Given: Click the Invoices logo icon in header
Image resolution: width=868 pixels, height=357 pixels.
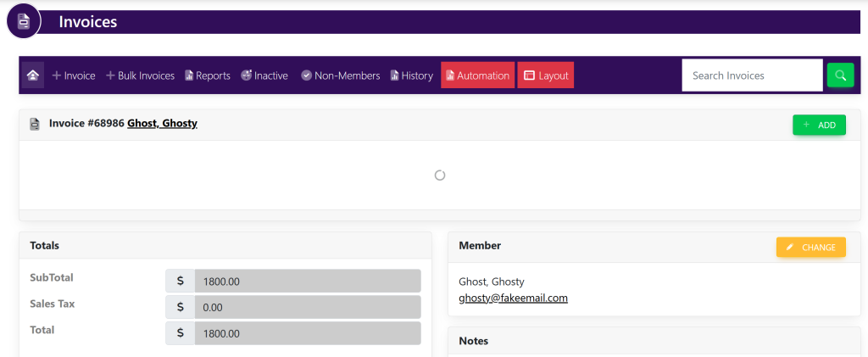Looking at the screenshot, I should 24,21.
